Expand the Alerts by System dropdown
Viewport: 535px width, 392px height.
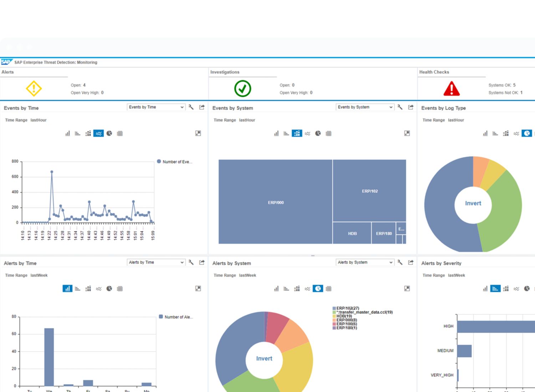(365, 263)
